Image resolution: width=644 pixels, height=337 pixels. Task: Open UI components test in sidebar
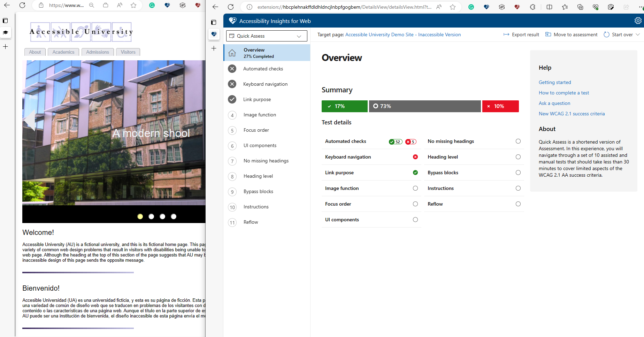pos(267,145)
